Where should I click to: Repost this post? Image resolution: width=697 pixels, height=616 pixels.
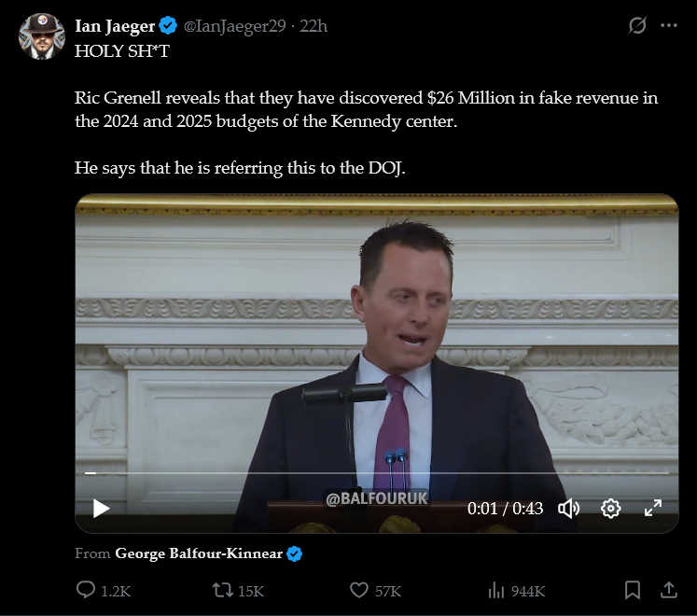222,590
